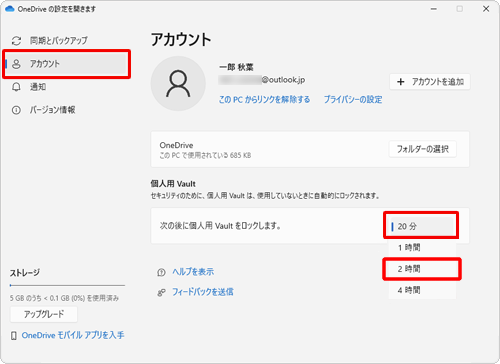Click the アップグレード button
The height and width of the screenshot is (364, 500).
pos(44,314)
